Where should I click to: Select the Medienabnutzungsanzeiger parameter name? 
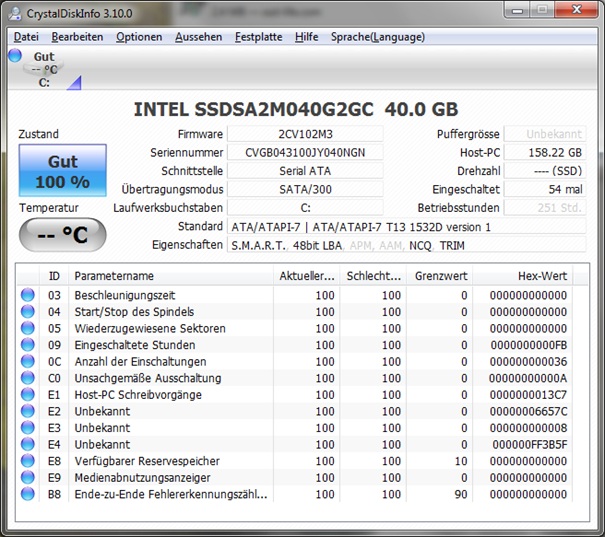(142, 478)
